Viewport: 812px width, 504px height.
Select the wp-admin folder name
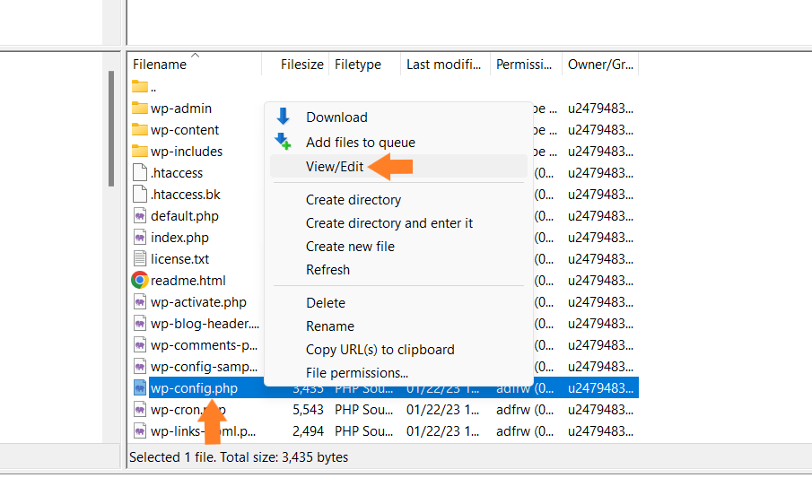[x=181, y=109]
